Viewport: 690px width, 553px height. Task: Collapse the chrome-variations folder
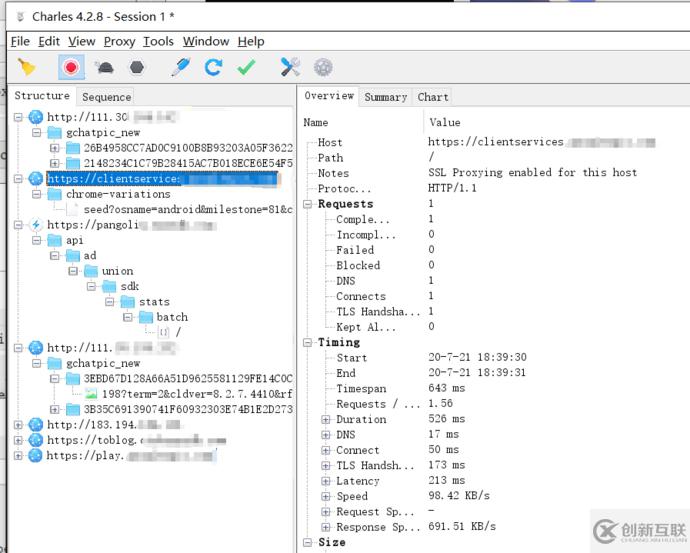coord(37,194)
